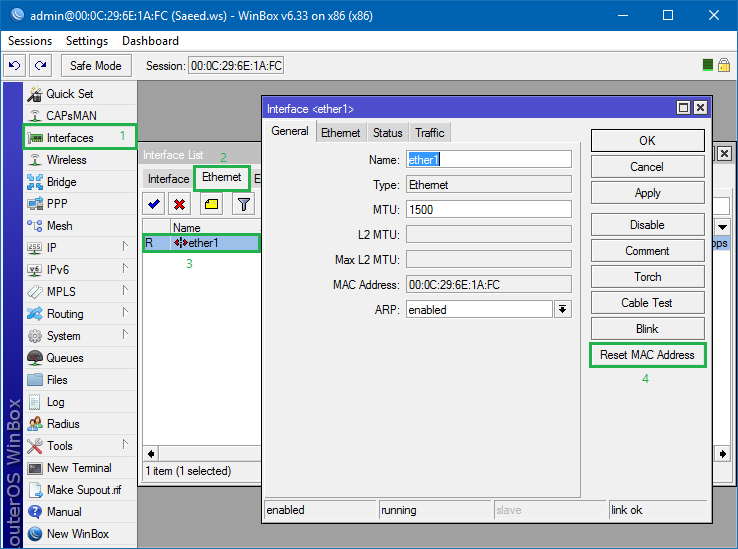Maximize the Interface ether1 dialog
Image resolution: width=738 pixels, height=549 pixels.
683,108
